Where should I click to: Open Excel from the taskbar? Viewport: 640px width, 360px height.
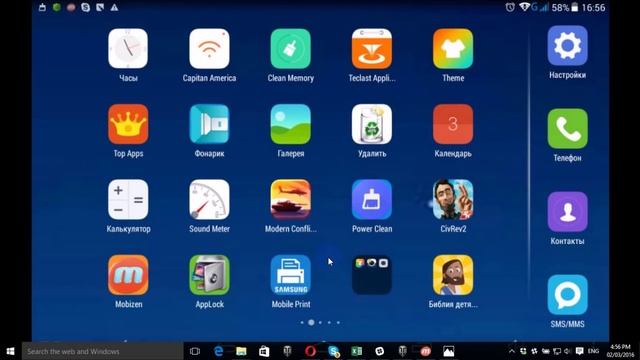[x=356, y=351]
